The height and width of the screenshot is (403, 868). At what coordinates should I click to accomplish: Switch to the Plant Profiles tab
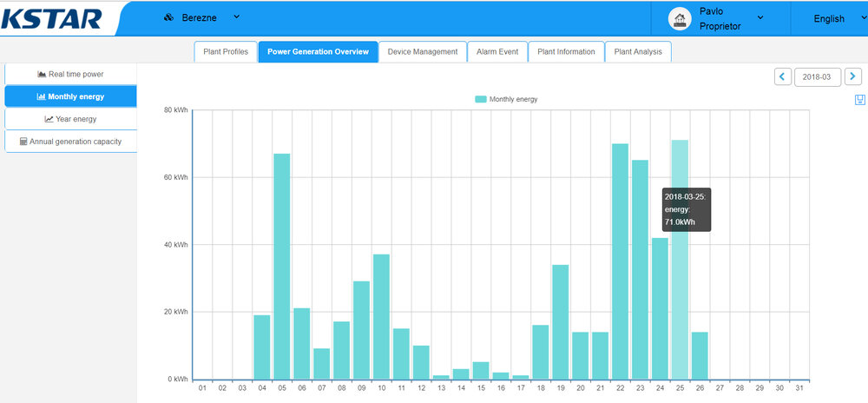coord(225,52)
